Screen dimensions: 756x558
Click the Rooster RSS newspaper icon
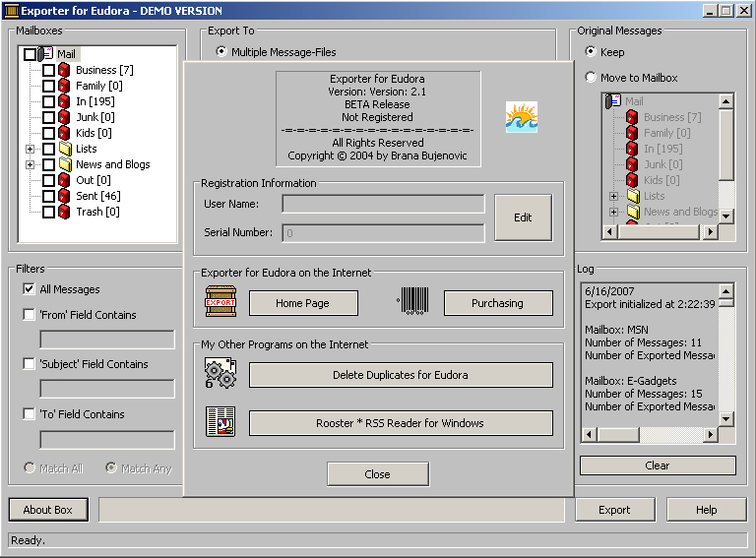coord(220,421)
